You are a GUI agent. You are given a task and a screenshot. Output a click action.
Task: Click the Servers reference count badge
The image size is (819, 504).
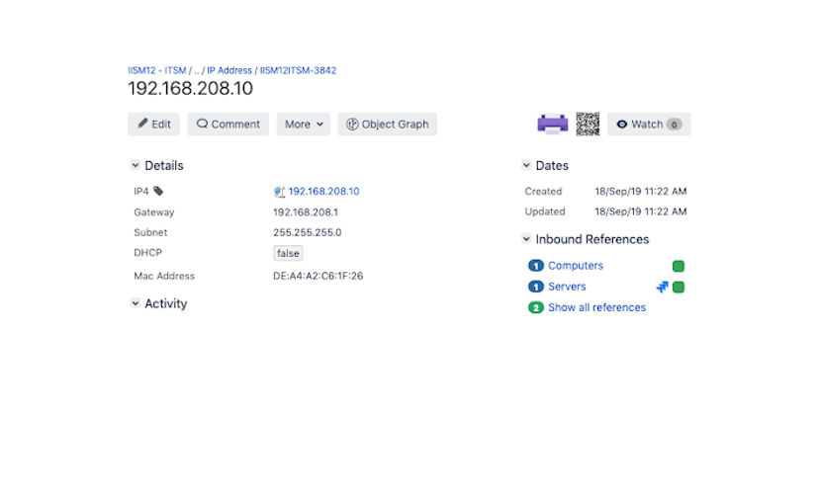[x=536, y=288]
